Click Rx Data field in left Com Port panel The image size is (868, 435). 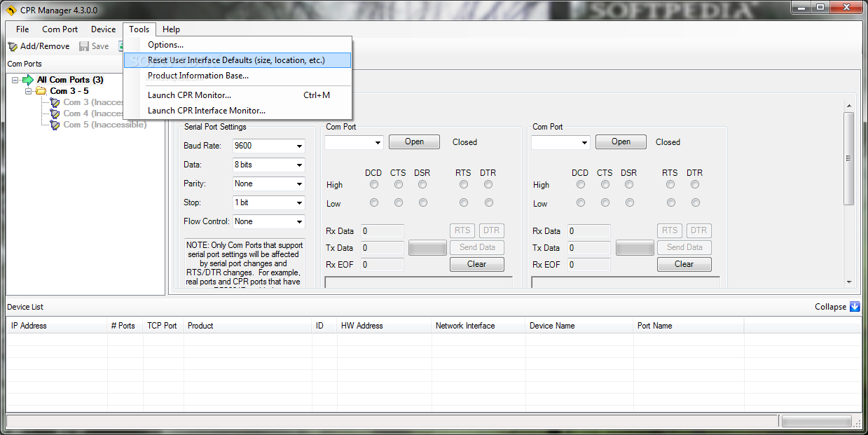point(382,231)
